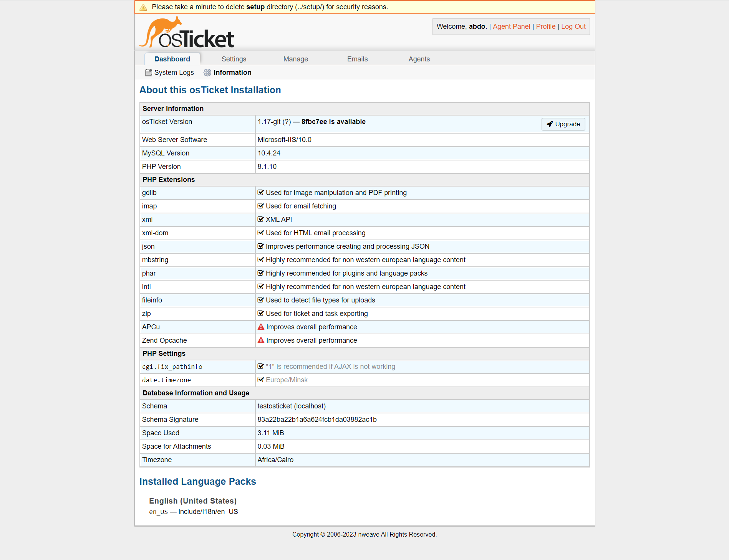Click the imap checked box icon

point(261,206)
